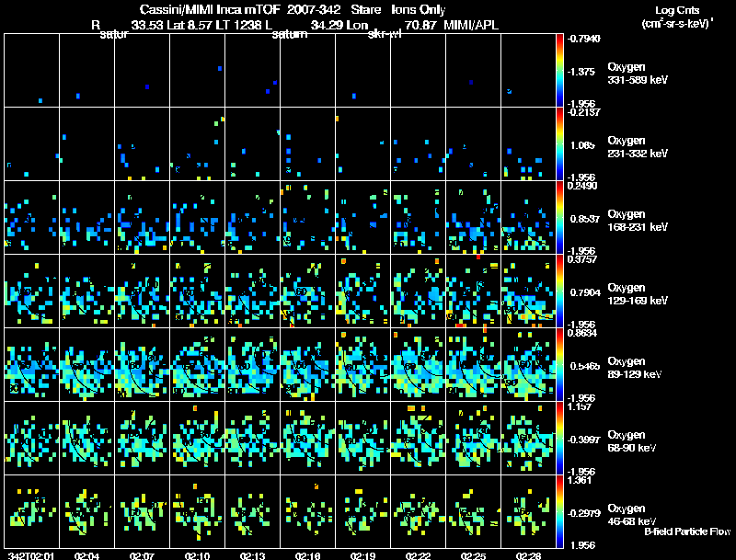Select the 02:13 time marker
This screenshot has height=560, width=736.
pyautogui.click(x=253, y=555)
